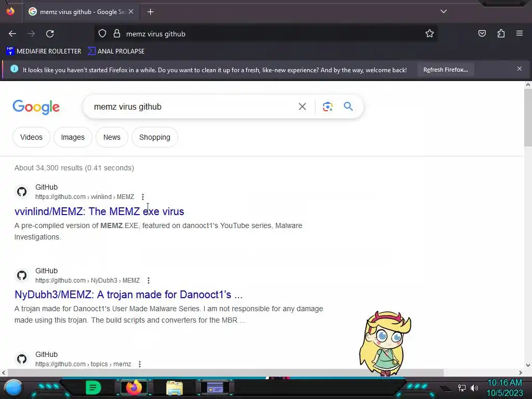Open options for NyDubh3 MEMZ result
The image size is (532, 399).
pyautogui.click(x=148, y=281)
